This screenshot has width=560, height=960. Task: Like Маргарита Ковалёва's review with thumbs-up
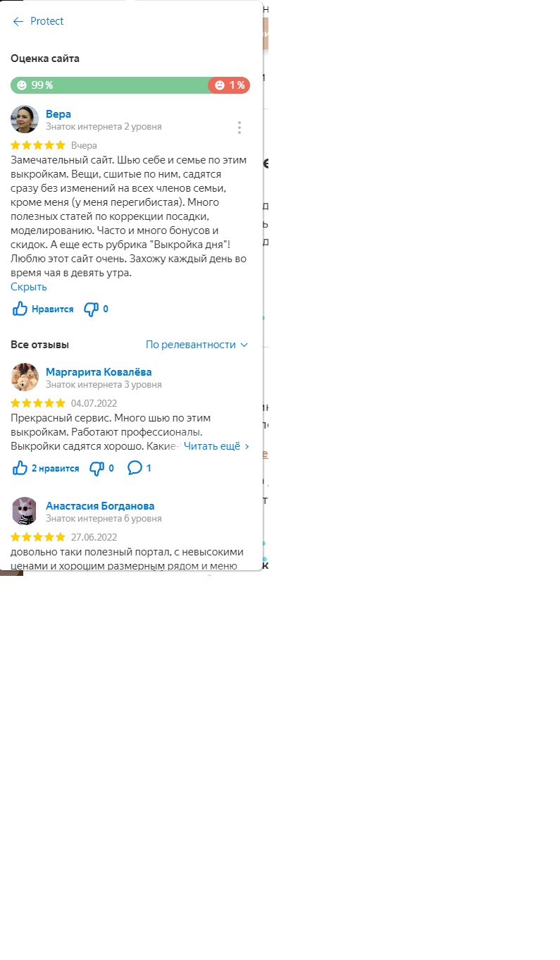[20, 468]
